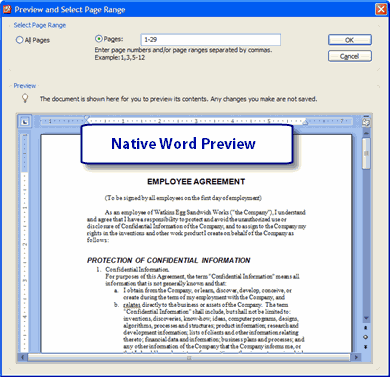Click the previous page double-arrow icon

coord(366,328)
